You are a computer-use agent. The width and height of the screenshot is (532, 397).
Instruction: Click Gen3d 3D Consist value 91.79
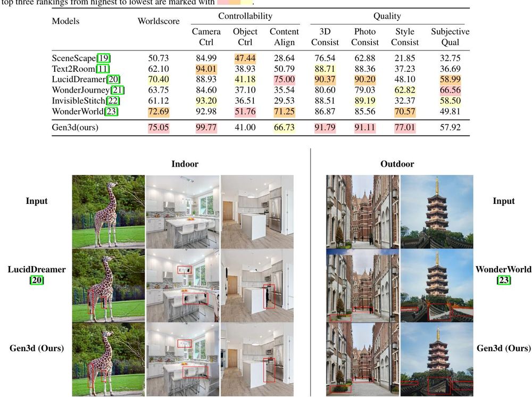[325, 128]
